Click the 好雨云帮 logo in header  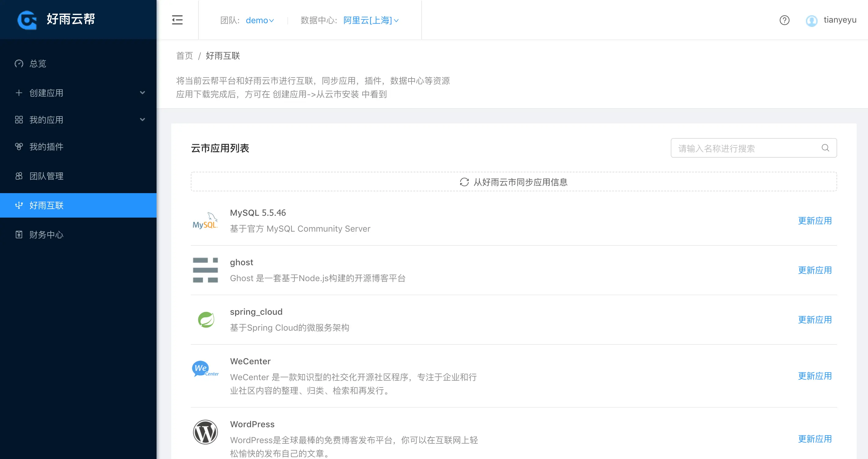[x=56, y=19]
